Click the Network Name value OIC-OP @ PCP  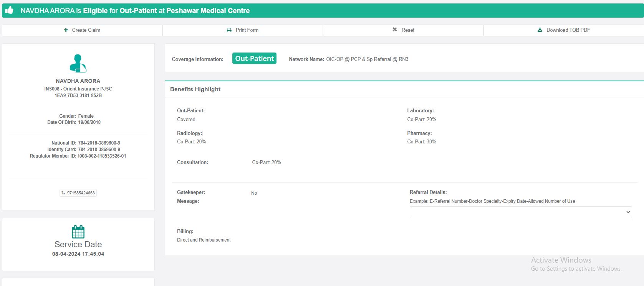click(367, 59)
